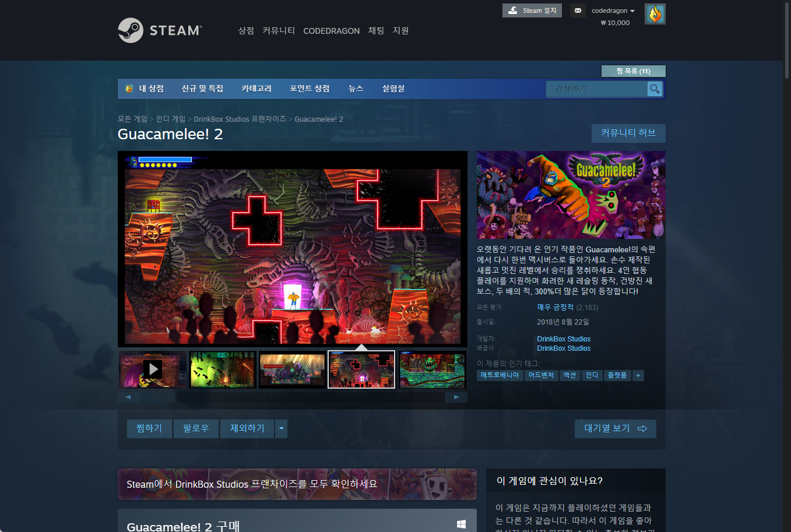Click the 모든 게임 breadcrumb link
Image resolution: width=791 pixels, height=532 pixels.
tap(132, 119)
